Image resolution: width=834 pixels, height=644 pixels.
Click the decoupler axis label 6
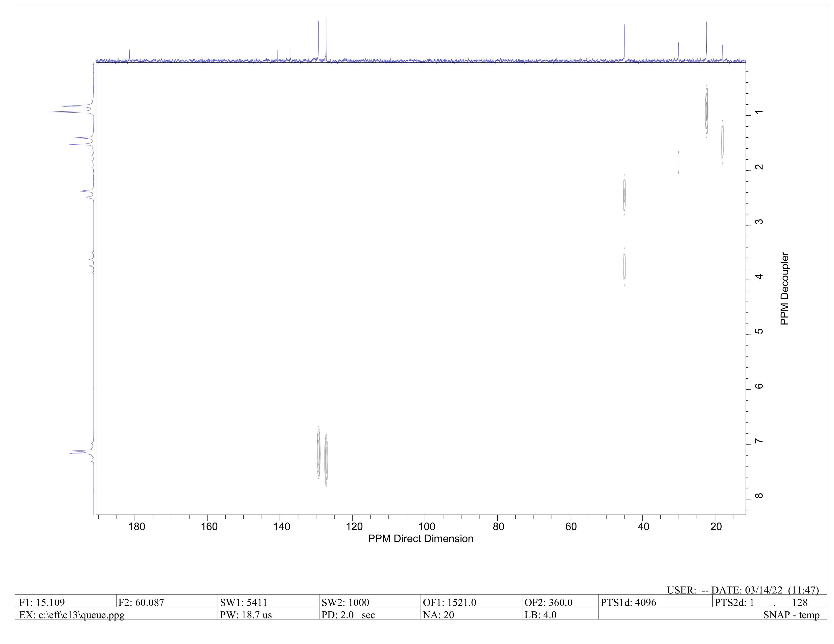click(759, 386)
